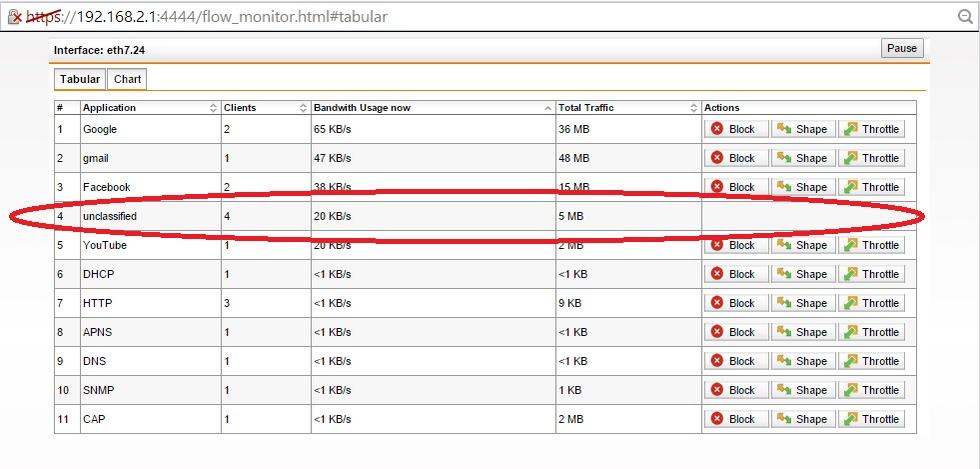Shape YouTube traffic
The height and width of the screenshot is (469, 980).
803,245
